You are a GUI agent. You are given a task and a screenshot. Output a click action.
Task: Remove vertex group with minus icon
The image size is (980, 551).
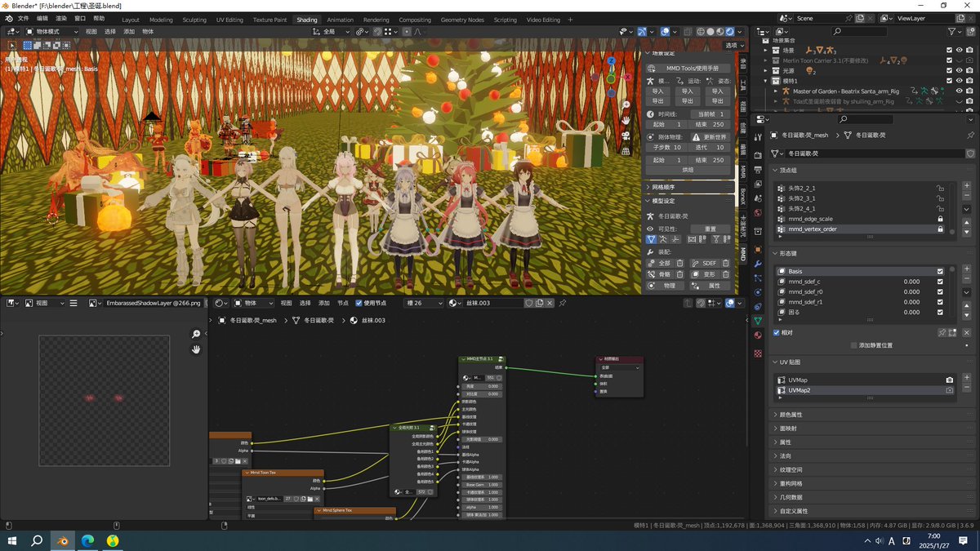coord(967,195)
